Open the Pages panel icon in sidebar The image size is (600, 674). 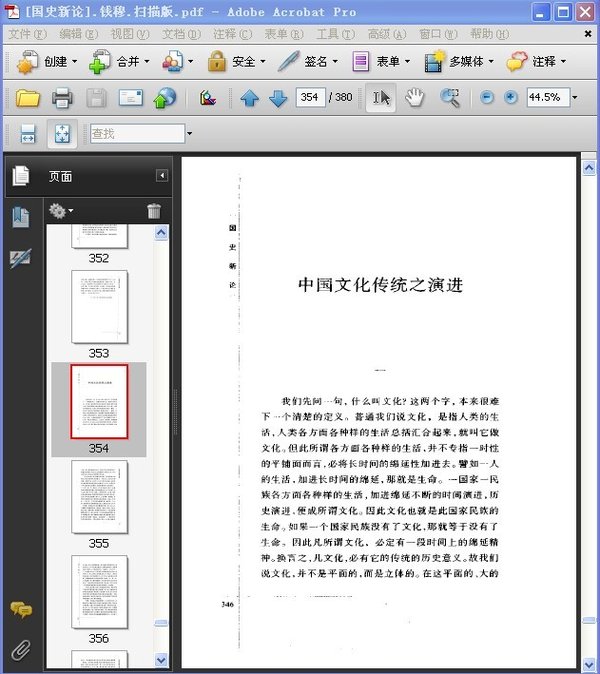click(x=21, y=176)
